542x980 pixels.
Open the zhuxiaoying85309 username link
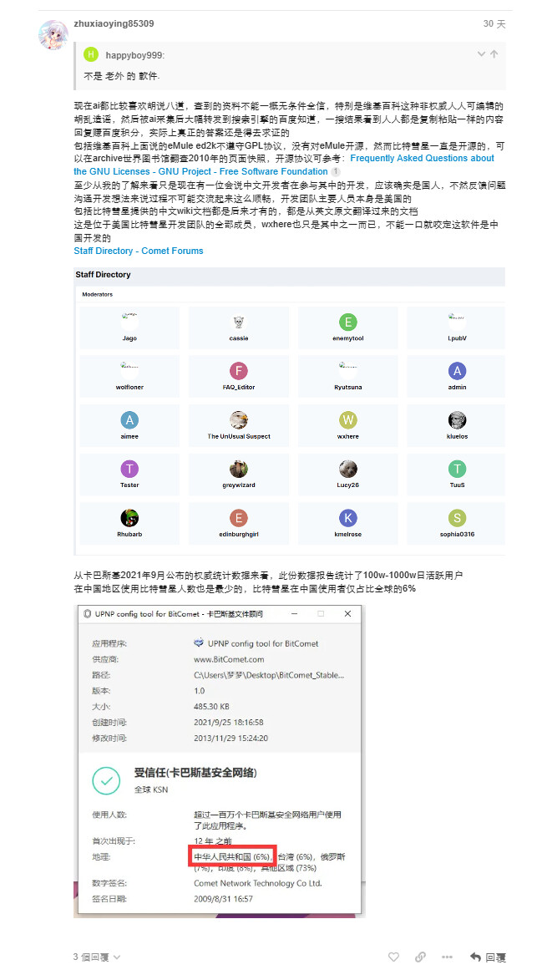pyautogui.click(x=114, y=23)
